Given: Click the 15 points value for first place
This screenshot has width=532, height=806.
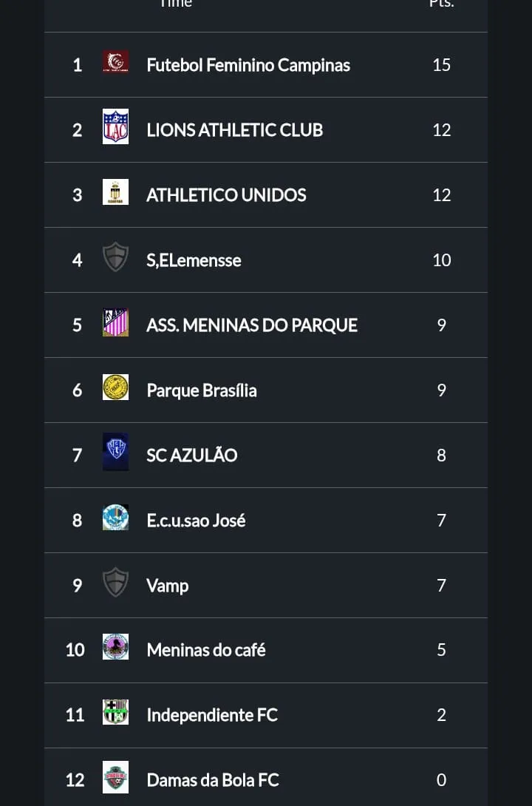Looking at the screenshot, I should click(441, 65).
